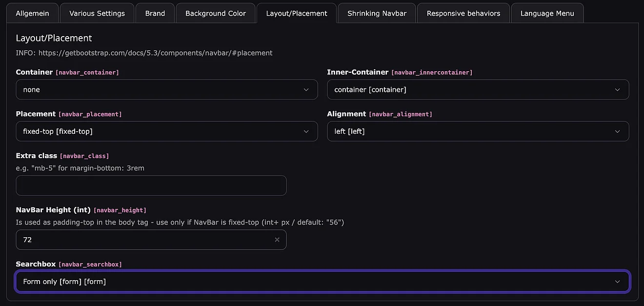Image resolution: width=644 pixels, height=306 pixels.
Task: Expand the Searchbox dropdown showing Form only
Action: (x=322, y=282)
